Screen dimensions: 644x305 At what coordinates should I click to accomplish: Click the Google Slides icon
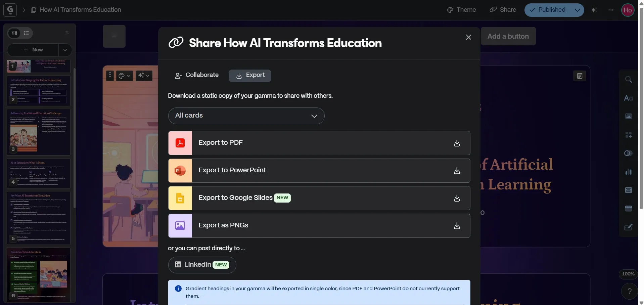180,198
